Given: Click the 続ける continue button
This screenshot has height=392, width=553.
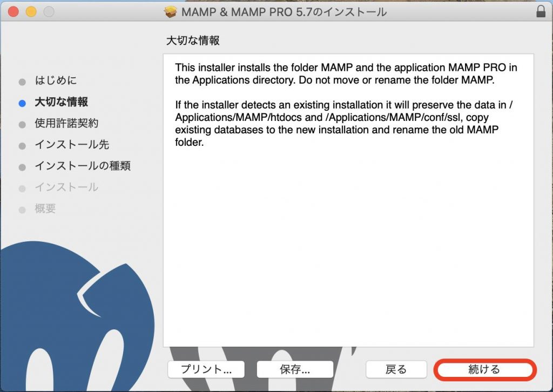Looking at the screenshot, I should [x=485, y=369].
